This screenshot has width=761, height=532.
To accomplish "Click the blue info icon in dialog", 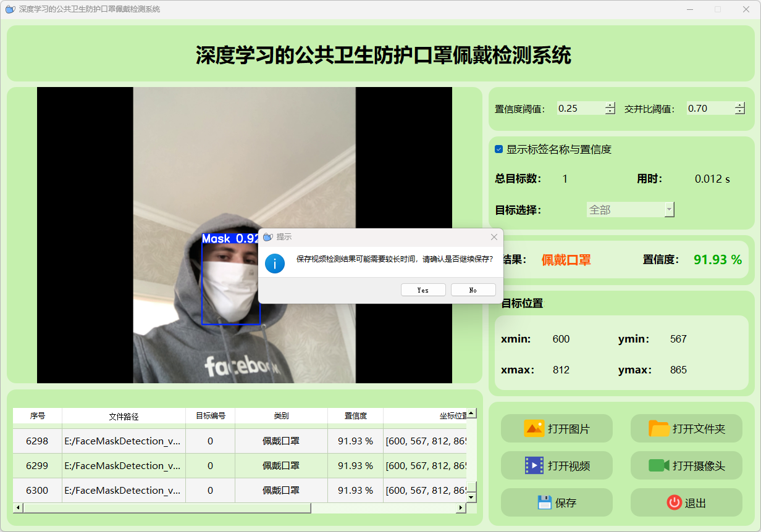I will [x=275, y=263].
